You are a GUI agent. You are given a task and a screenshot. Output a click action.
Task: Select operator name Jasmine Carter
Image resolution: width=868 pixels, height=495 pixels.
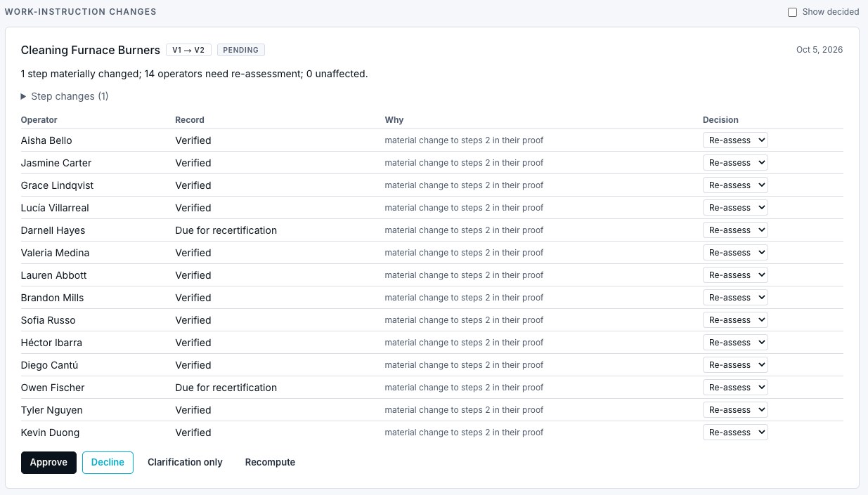point(56,163)
